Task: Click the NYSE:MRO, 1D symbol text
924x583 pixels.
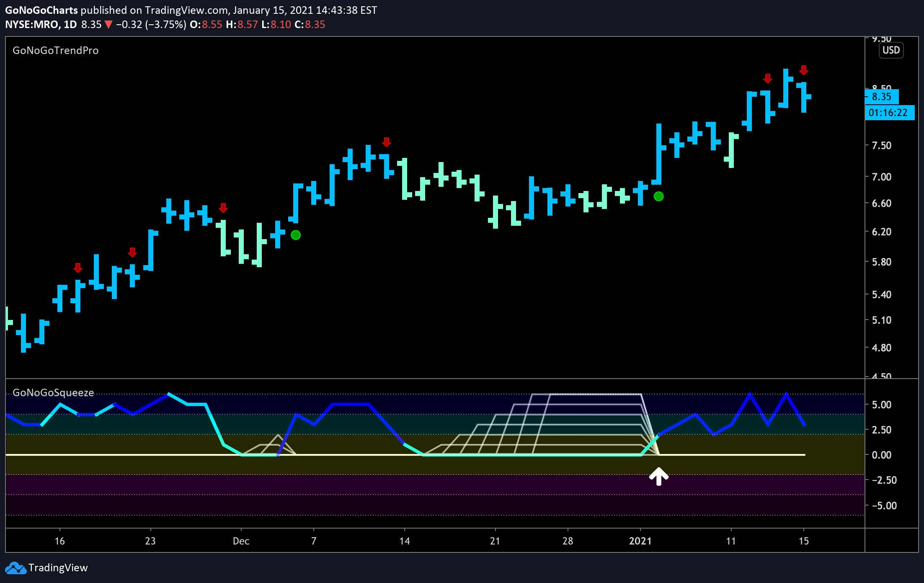Action: pyautogui.click(x=41, y=24)
